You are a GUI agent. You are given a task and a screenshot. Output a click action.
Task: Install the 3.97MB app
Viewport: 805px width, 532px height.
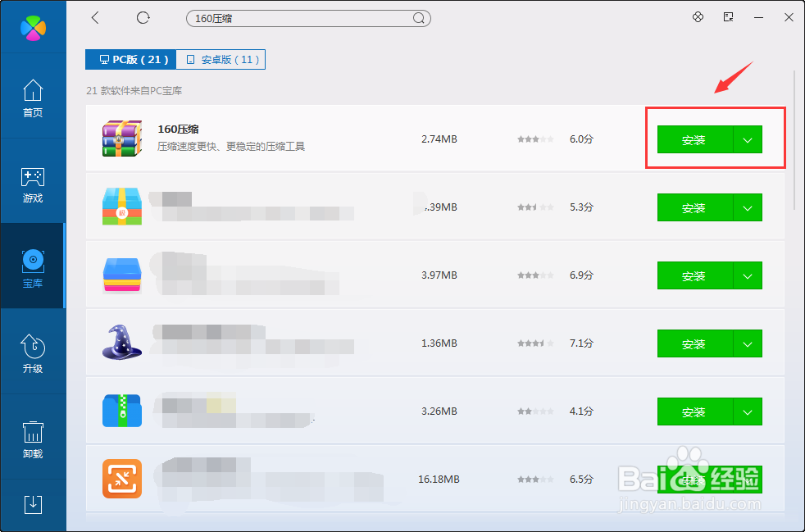click(694, 275)
